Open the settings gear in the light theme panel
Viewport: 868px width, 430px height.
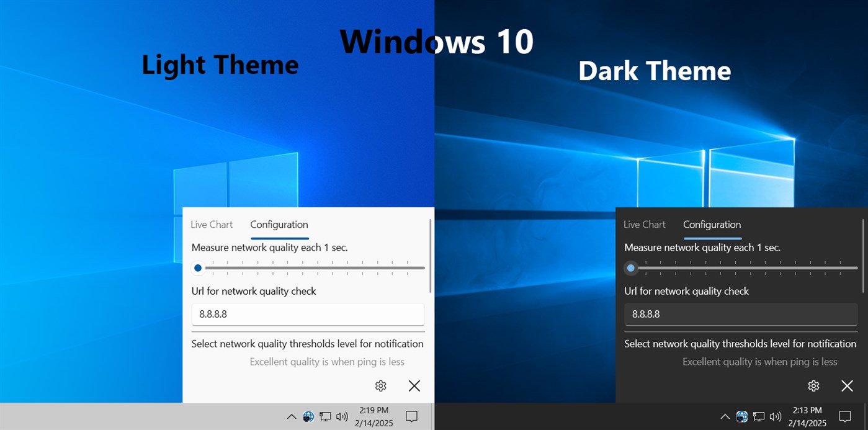click(x=380, y=385)
